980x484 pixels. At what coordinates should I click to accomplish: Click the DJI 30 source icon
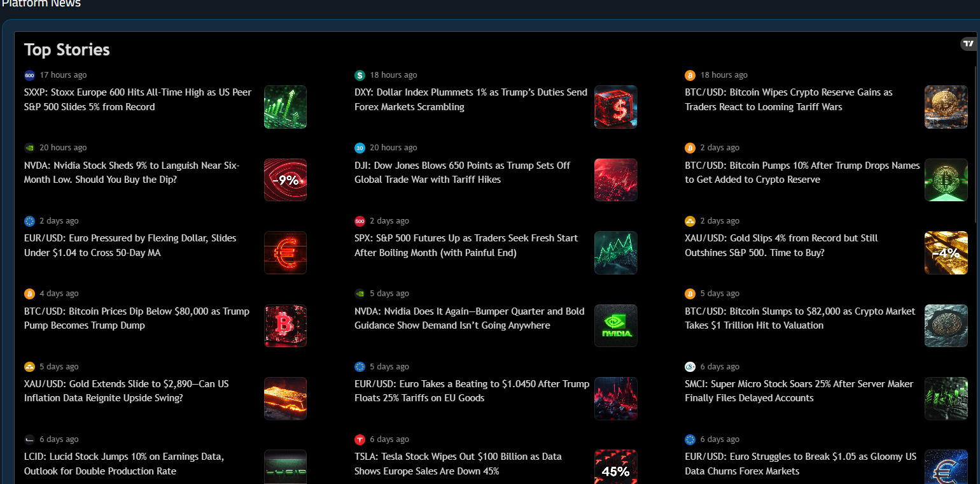tap(360, 148)
